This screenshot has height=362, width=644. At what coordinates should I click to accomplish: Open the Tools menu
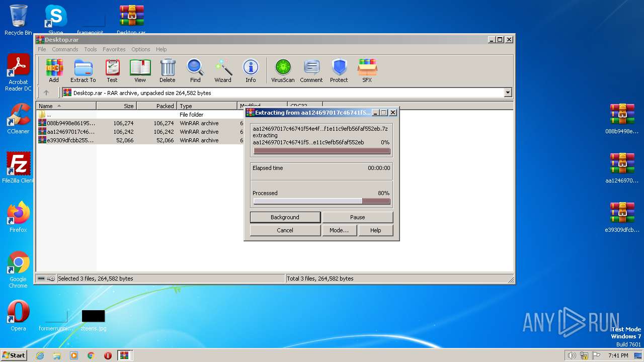click(91, 49)
